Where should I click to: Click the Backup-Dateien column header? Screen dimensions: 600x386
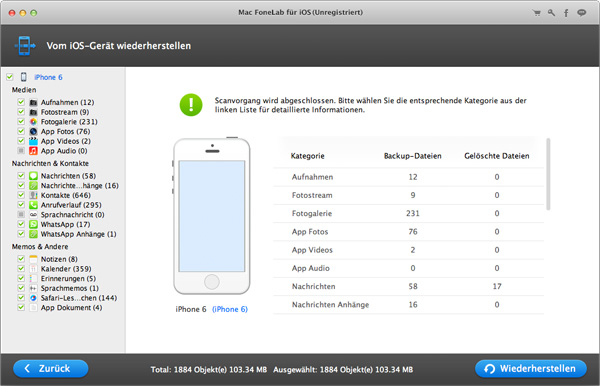coord(412,156)
